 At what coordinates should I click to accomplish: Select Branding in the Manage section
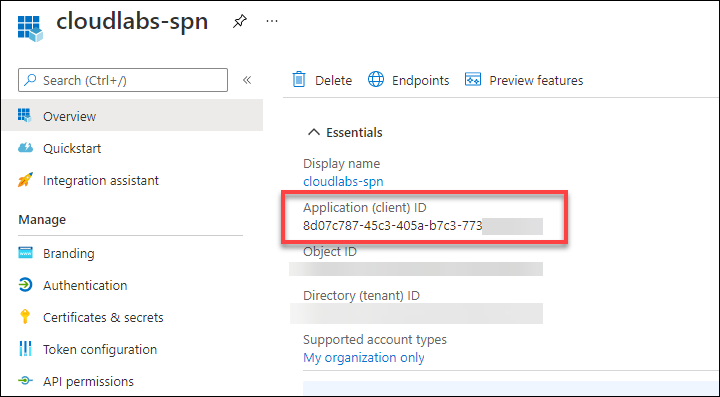click(x=68, y=253)
